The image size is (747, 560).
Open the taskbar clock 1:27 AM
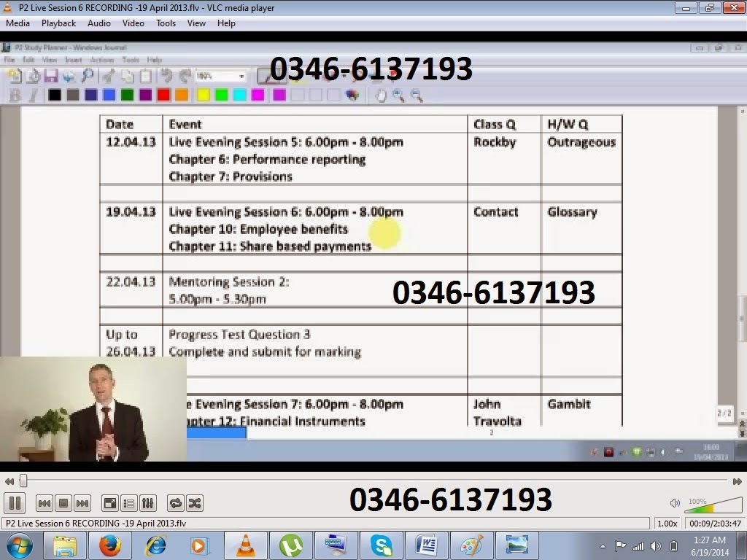(710, 546)
